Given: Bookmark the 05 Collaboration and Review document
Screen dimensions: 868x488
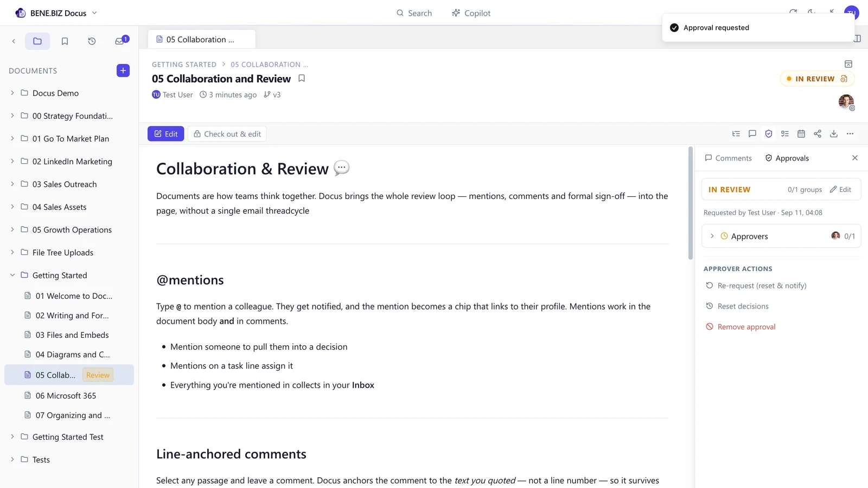Looking at the screenshot, I should pyautogui.click(x=302, y=79).
